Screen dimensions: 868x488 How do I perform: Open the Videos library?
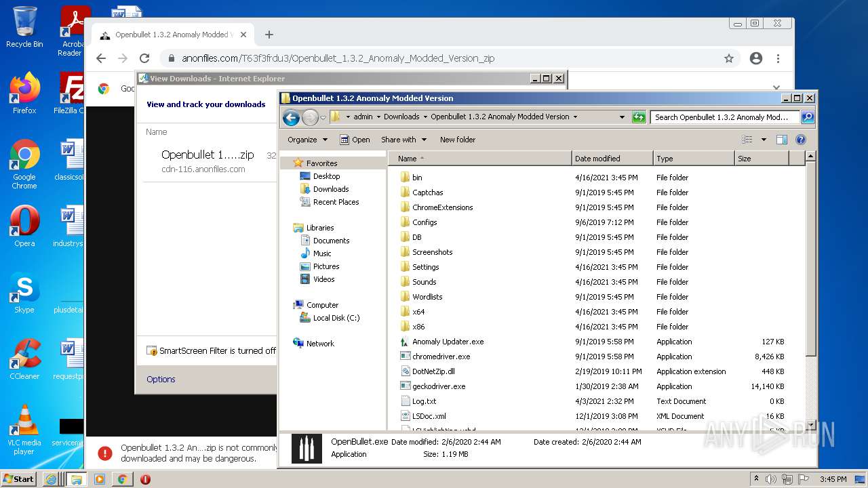tap(323, 279)
